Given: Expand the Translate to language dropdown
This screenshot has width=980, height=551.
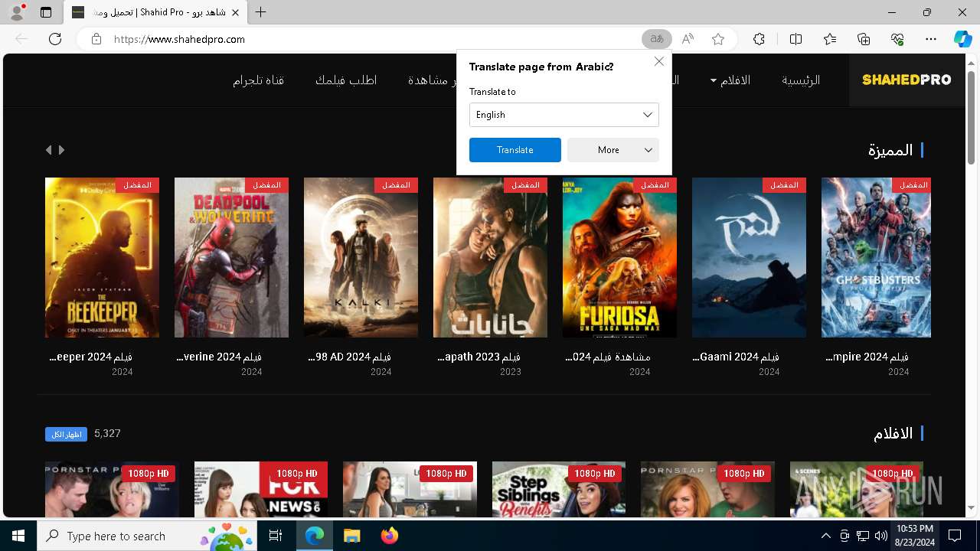Looking at the screenshot, I should [x=564, y=115].
